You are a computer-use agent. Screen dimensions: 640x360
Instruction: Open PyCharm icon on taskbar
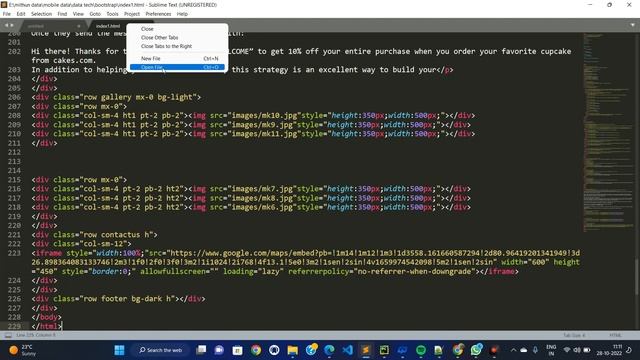point(384,350)
